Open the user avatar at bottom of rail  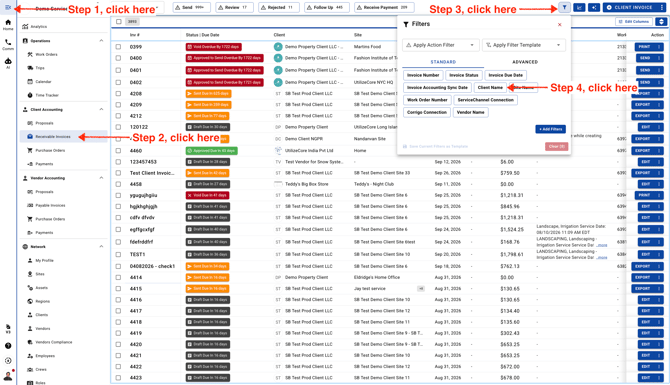click(x=8, y=376)
